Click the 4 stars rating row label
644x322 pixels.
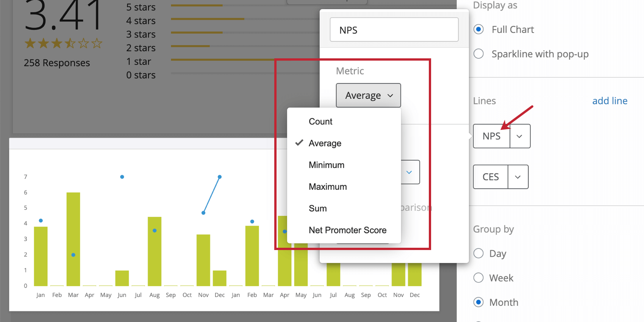pyautogui.click(x=141, y=21)
